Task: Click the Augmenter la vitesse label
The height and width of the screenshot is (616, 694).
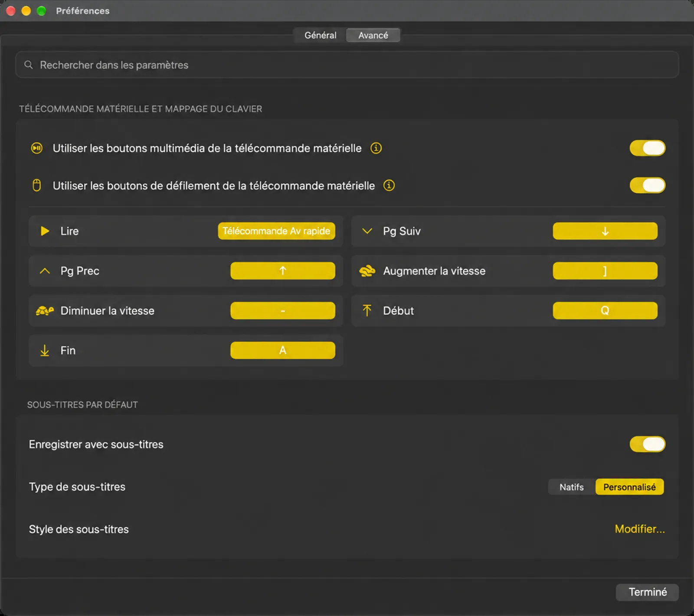Action: (434, 271)
